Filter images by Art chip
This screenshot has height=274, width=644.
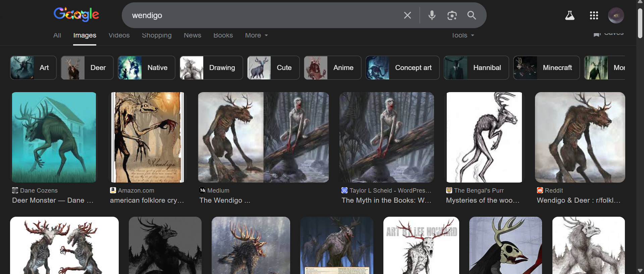pyautogui.click(x=33, y=68)
